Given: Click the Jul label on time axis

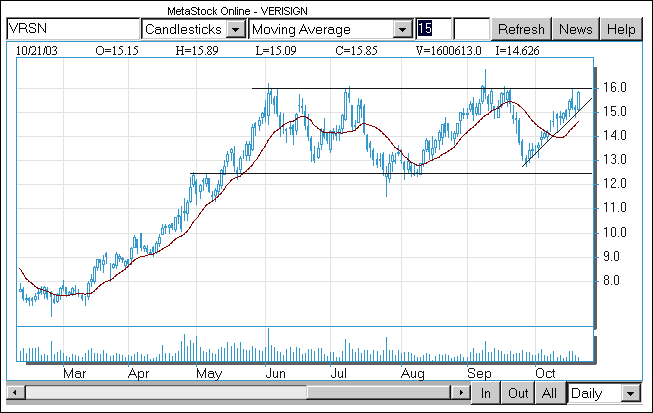Looking at the screenshot, I should click(339, 373).
